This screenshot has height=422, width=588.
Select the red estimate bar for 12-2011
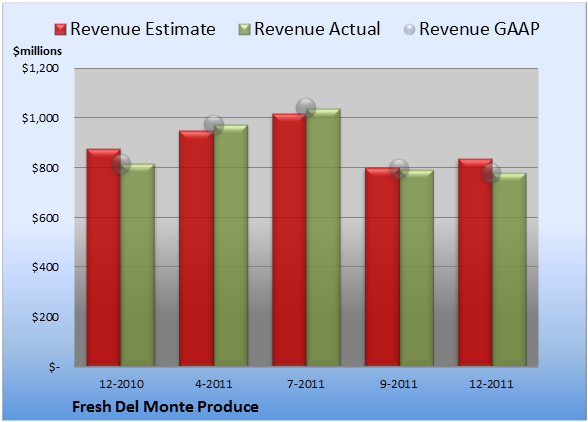(475, 262)
